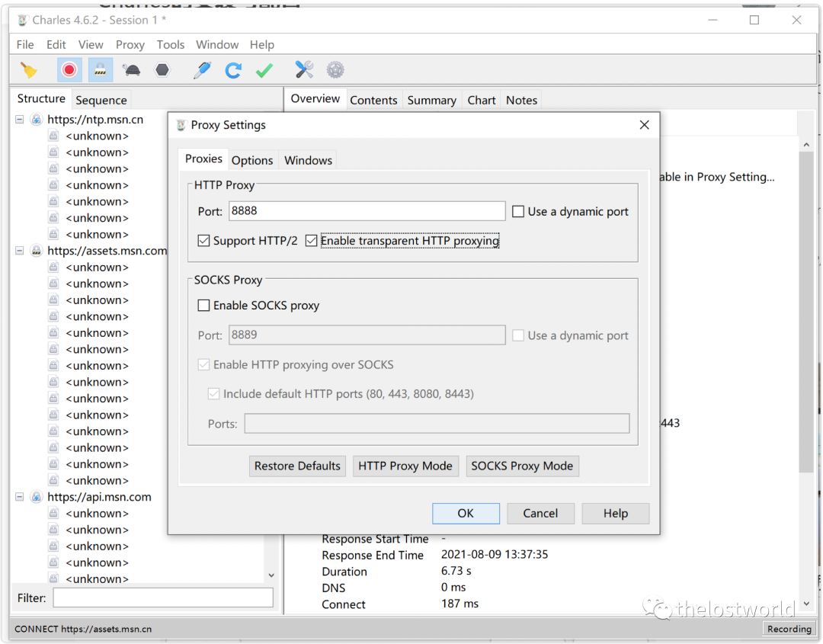Screen dimensions: 823x644
Task: Open the Window menu
Action: tap(217, 45)
